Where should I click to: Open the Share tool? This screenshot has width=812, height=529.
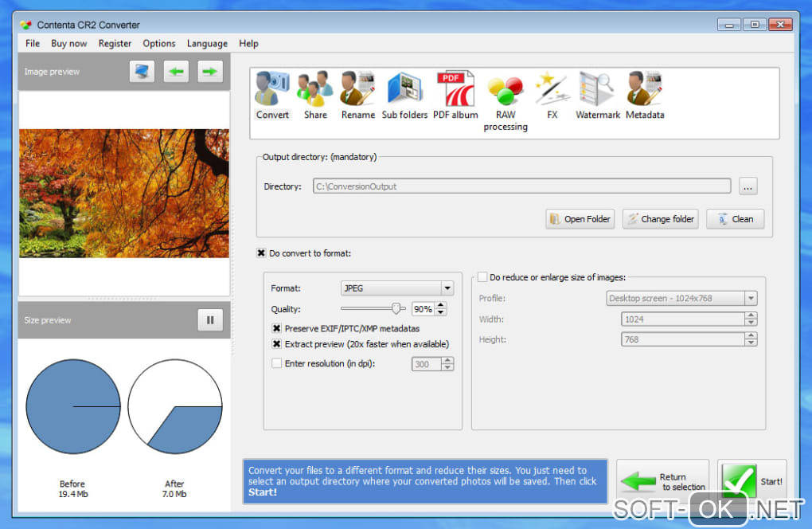[315, 95]
